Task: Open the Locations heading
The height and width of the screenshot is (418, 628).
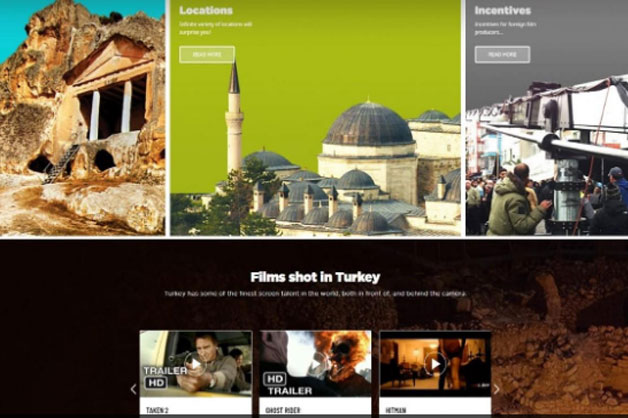Action: pyautogui.click(x=206, y=10)
